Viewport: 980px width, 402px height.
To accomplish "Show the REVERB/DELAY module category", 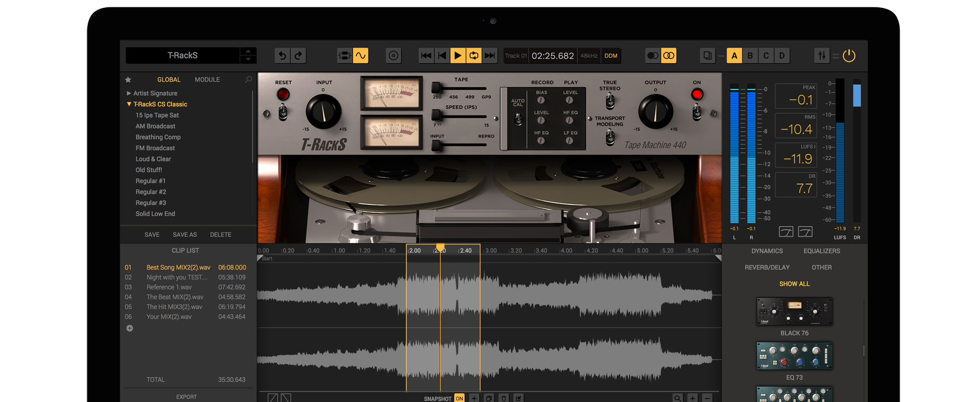I will [x=767, y=268].
